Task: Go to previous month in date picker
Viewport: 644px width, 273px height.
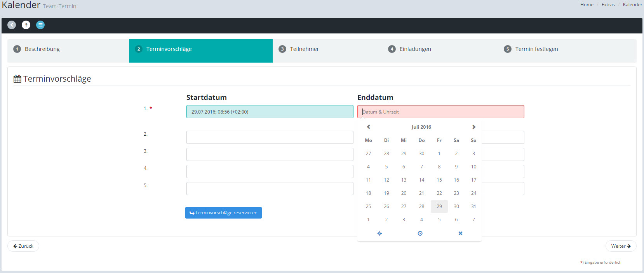Action: (x=369, y=127)
